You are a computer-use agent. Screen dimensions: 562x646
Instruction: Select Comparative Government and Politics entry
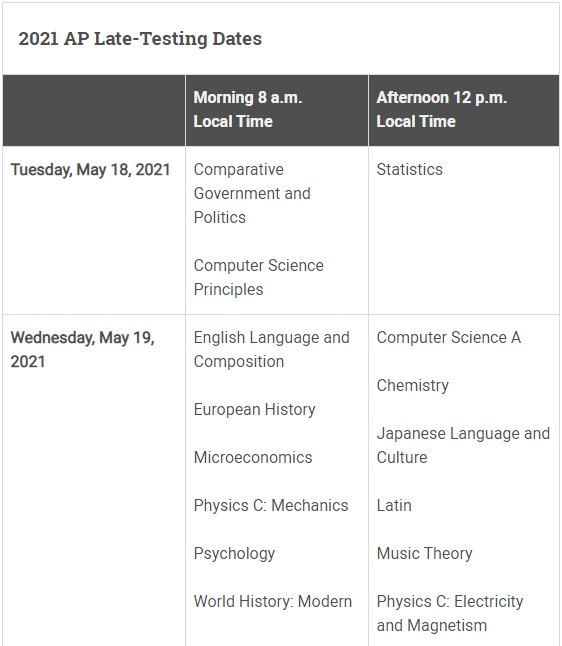click(252, 193)
